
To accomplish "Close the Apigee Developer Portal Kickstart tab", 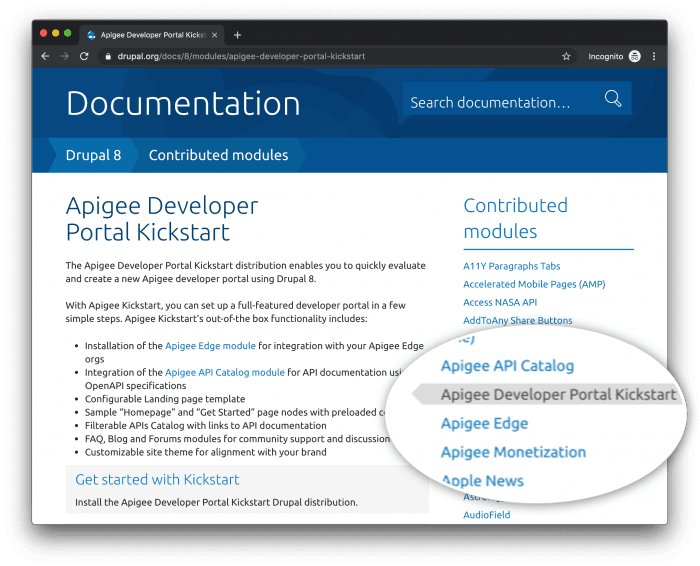I will [214, 35].
